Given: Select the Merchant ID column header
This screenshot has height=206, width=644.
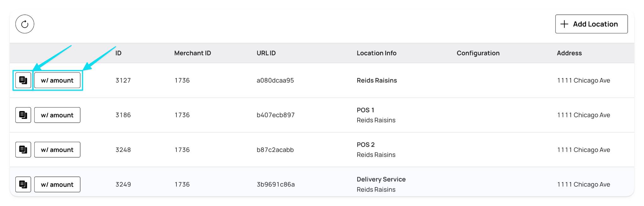Looking at the screenshot, I should pos(192,53).
